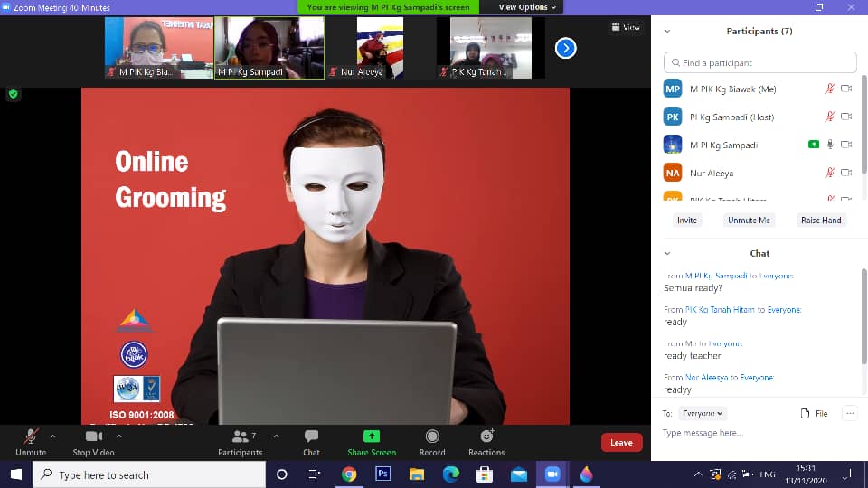Open the chat recipient Everyone dropdown

(x=703, y=413)
